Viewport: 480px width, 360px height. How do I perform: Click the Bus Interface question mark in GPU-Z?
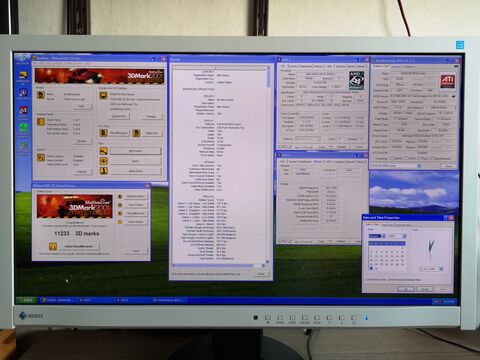[456, 107]
